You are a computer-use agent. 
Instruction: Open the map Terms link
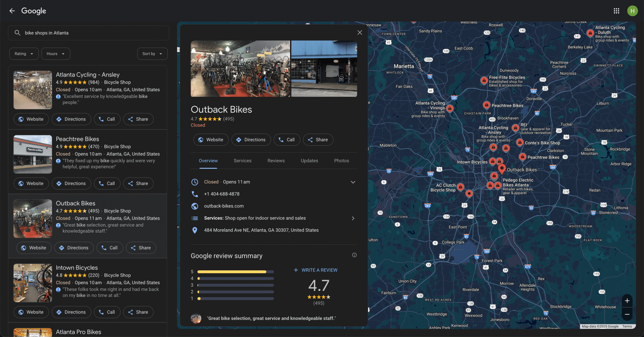click(627, 327)
